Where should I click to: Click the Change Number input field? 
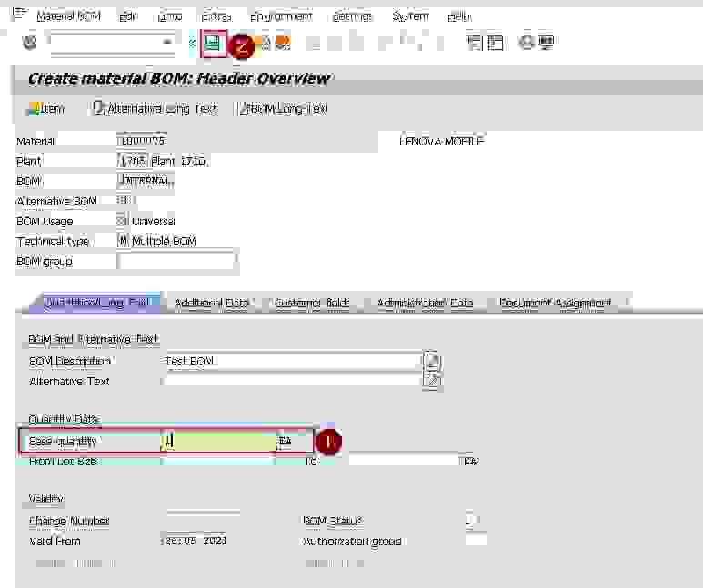click(204, 521)
